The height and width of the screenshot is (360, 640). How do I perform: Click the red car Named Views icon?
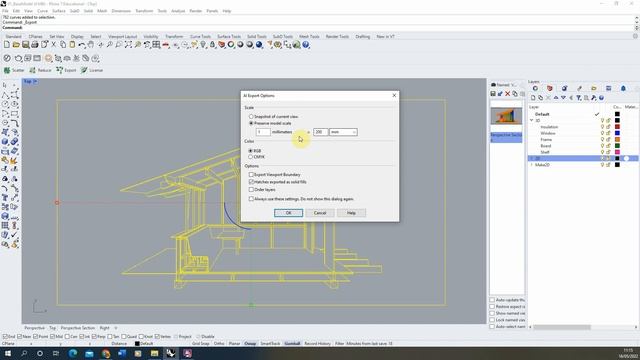pyautogui.click(x=166, y=45)
